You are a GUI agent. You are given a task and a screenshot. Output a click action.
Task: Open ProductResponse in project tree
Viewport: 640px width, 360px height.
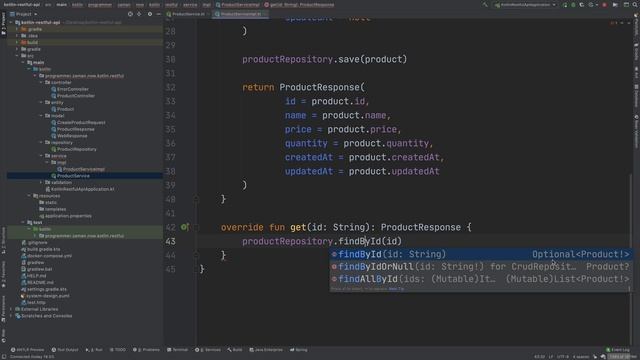(73, 129)
